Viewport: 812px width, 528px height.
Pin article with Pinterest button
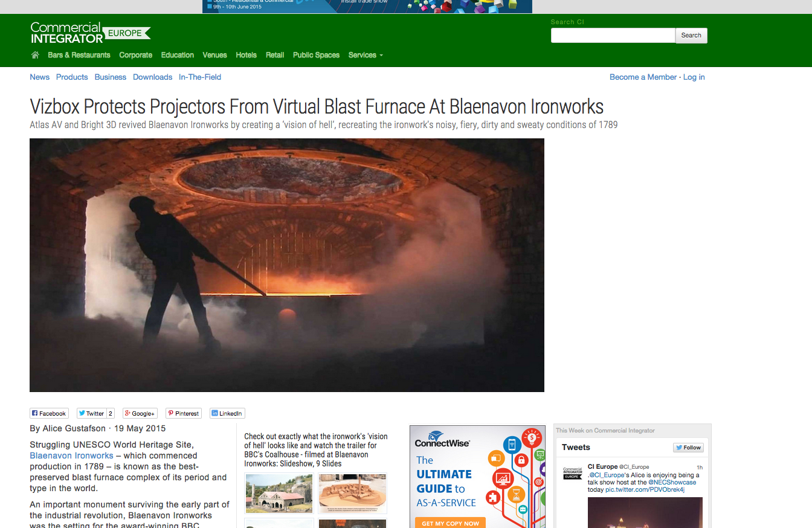click(x=184, y=413)
